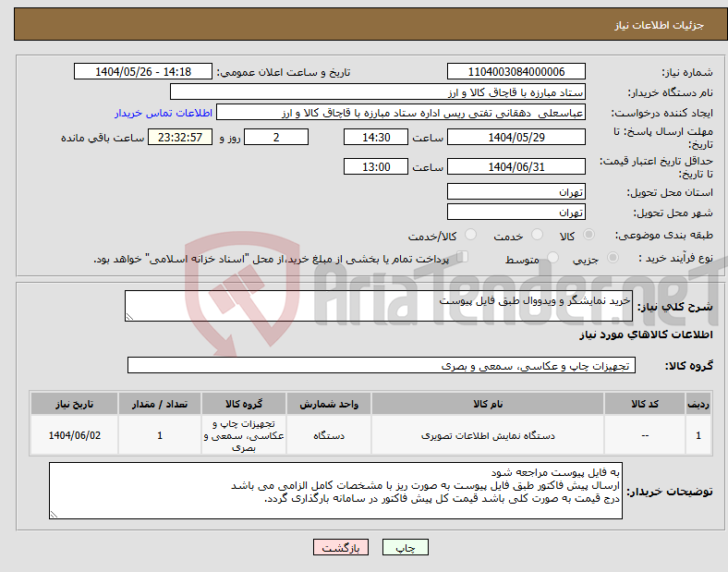Click the کد کالا column header

pos(645,404)
